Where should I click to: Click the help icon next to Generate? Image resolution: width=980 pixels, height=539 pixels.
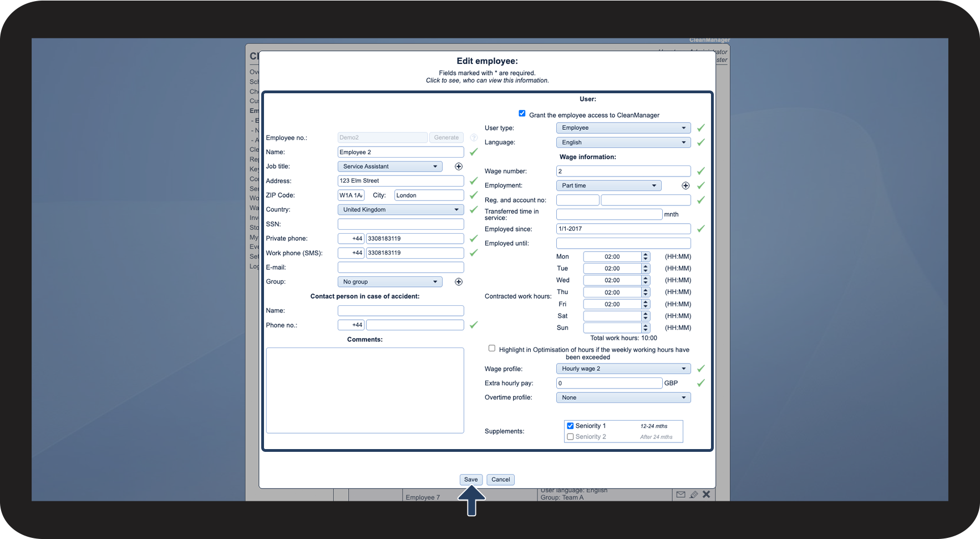click(x=474, y=138)
